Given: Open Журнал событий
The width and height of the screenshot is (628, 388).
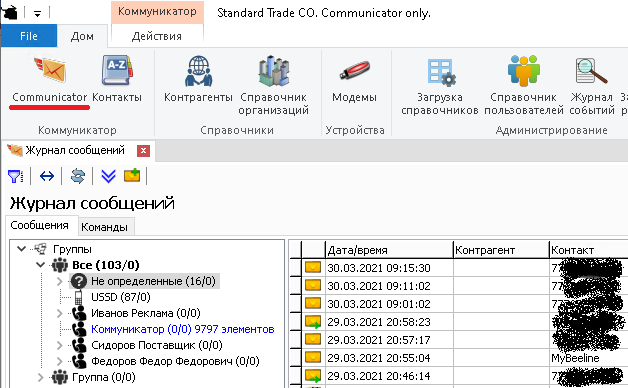Looking at the screenshot, I should click(592, 85).
